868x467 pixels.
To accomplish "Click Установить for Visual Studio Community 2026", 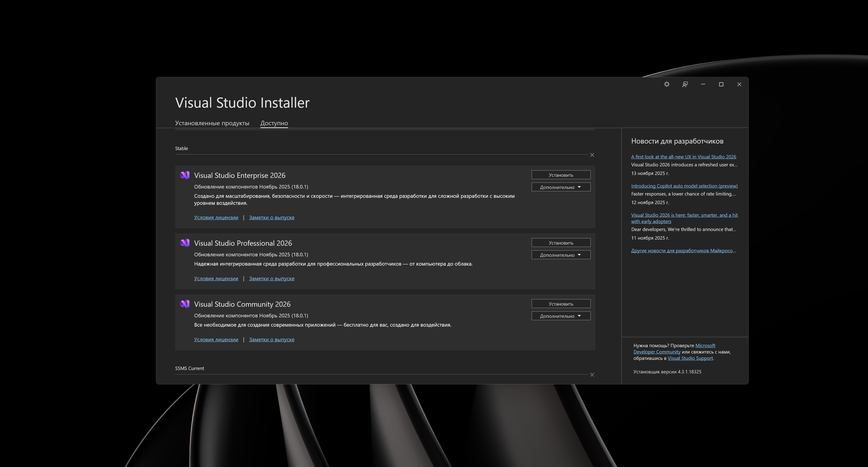I will point(561,304).
